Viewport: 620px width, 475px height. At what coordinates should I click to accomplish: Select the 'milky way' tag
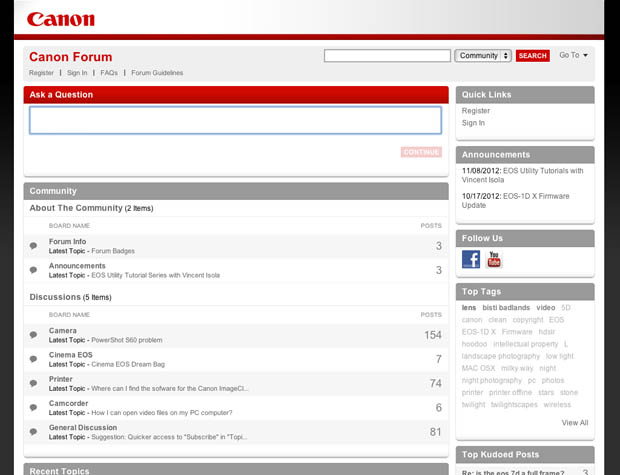tap(517, 369)
